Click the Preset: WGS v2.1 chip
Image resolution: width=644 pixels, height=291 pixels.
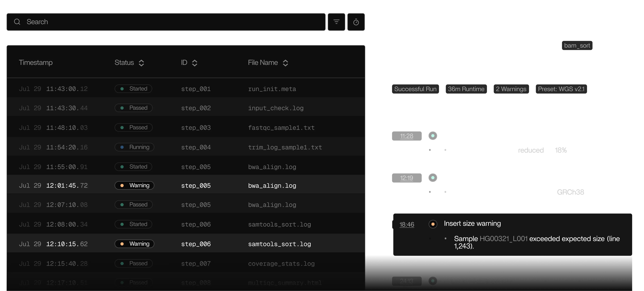point(561,89)
